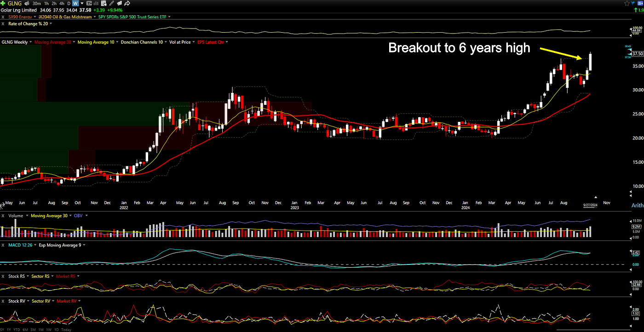The height and width of the screenshot is (332, 644).
Task: Open Rate of Change % 20 dropdown
Action: click(51, 24)
